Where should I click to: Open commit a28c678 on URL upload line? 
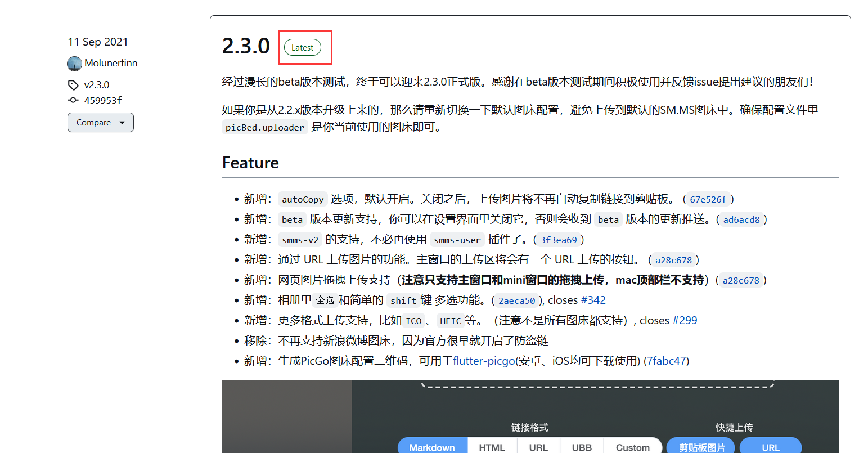click(x=673, y=260)
